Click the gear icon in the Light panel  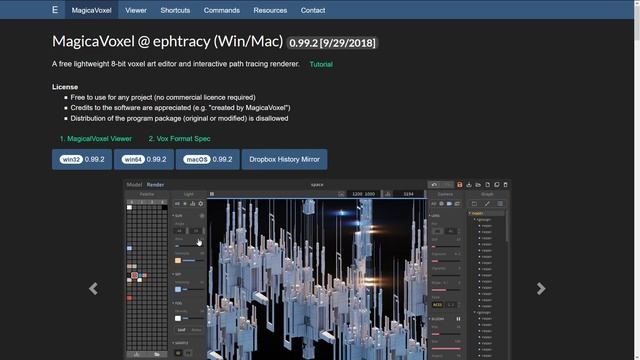[x=200, y=204]
